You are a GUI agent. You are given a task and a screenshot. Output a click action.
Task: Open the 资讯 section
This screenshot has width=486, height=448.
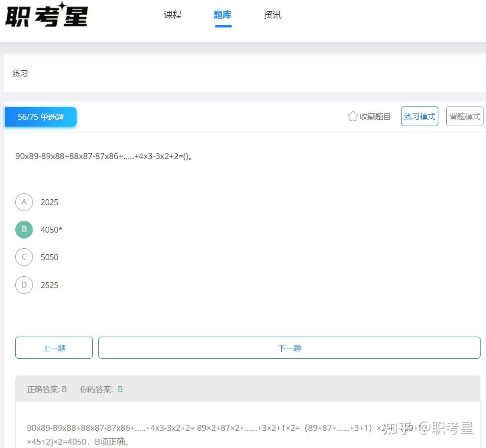(272, 15)
